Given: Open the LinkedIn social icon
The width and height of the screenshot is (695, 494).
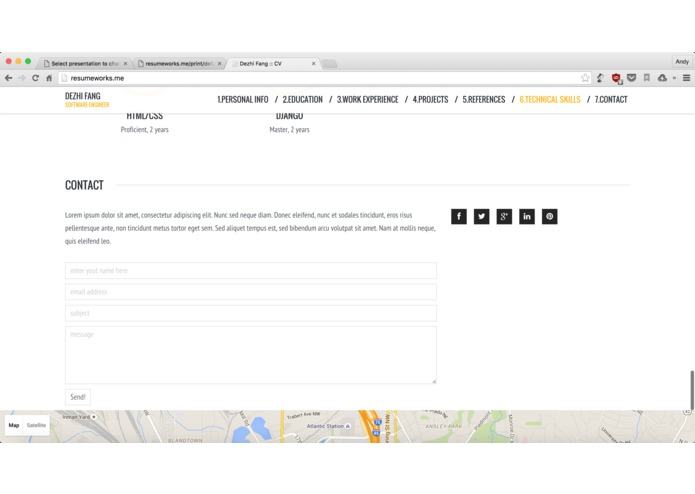Looking at the screenshot, I should 527,217.
